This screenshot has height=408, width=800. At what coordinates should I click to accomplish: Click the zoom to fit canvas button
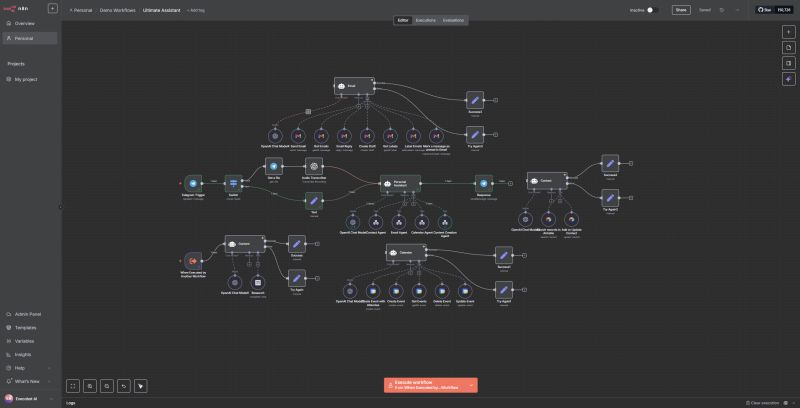(72, 386)
